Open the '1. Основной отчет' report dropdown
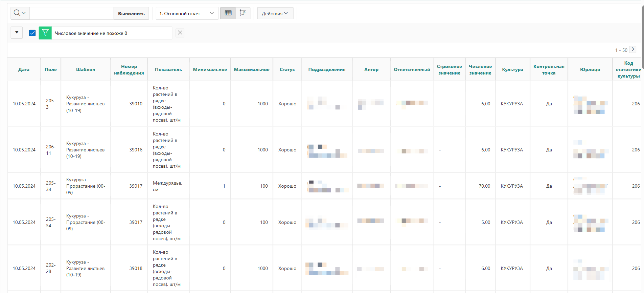 (187, 14)
